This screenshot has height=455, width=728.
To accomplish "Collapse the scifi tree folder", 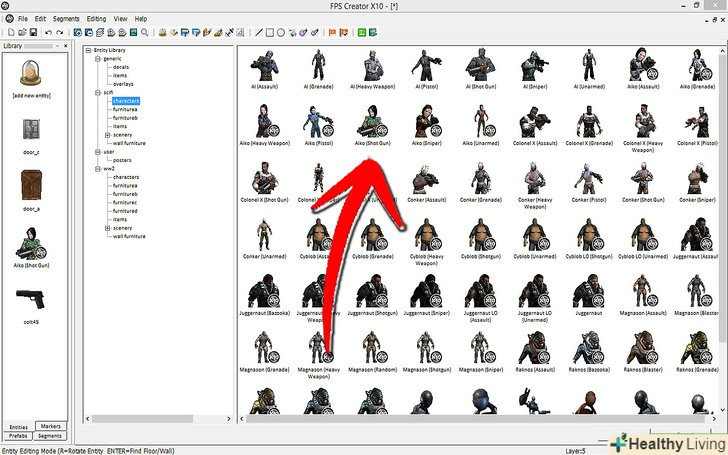I will pos(98,92).
